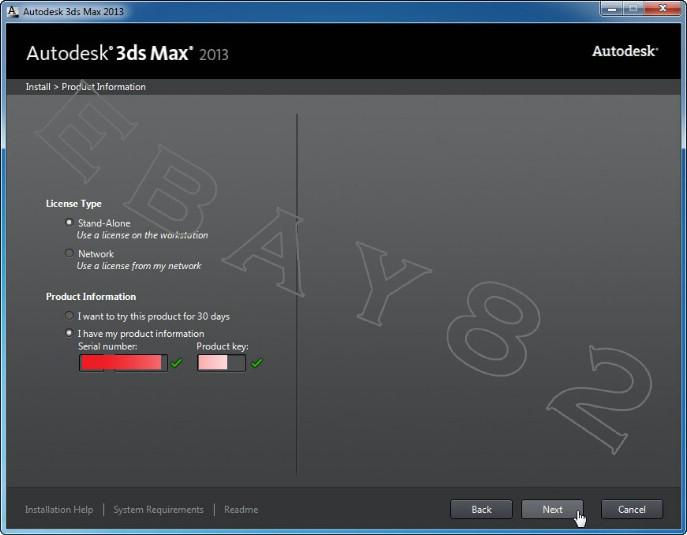The width and height of the screenshot is (687, 535).
Task: Maximize the Autodesk 3ds Max window
Action: tap(633, 9)
